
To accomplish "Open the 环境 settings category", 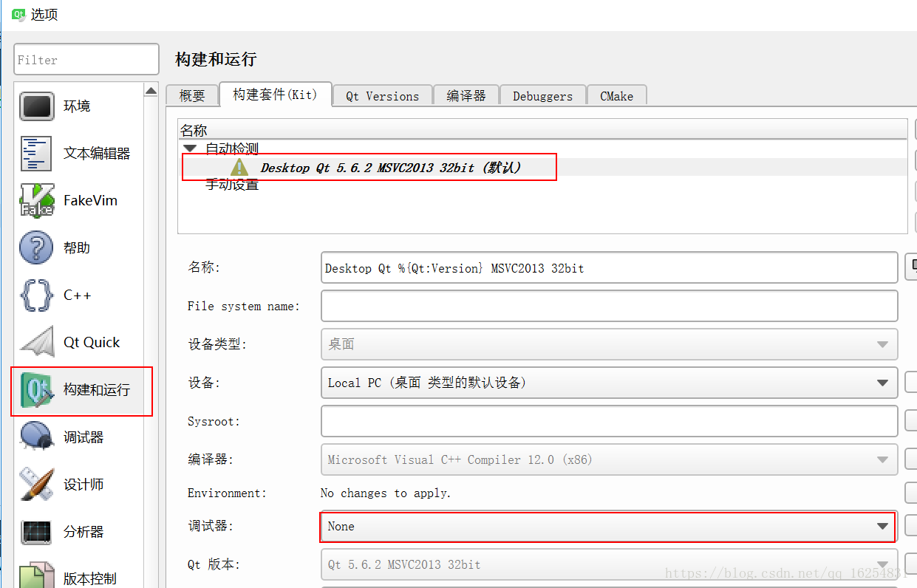I will coord(78,106).
